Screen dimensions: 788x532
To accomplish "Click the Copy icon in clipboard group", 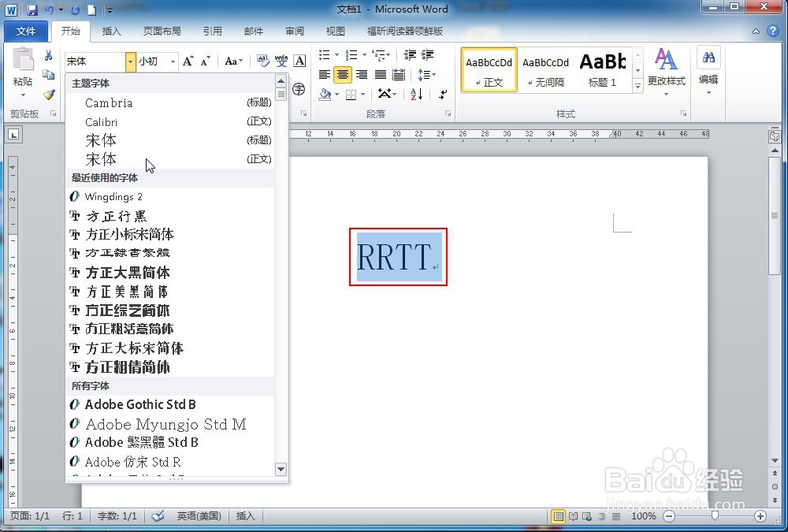I will [x=49, y=75].
